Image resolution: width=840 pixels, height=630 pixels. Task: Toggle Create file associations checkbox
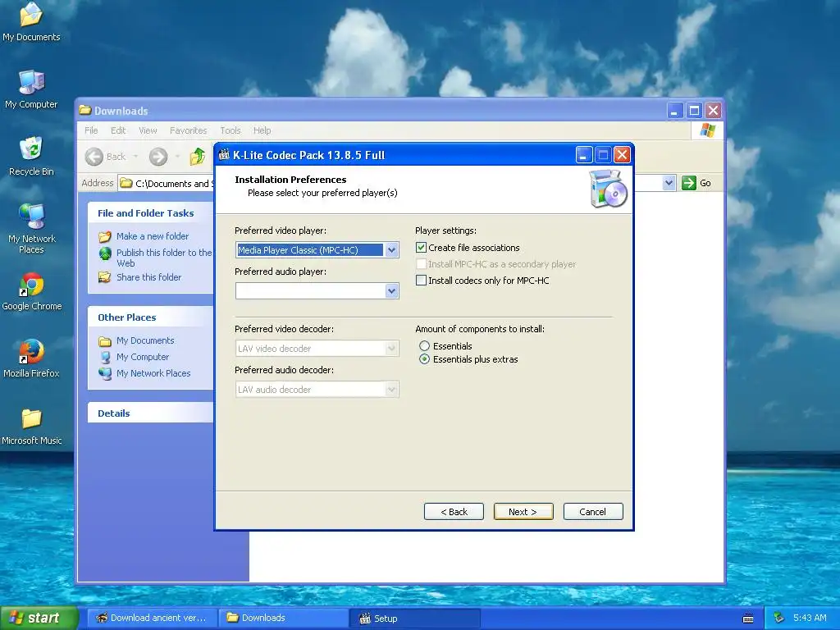tap(421, 248)
